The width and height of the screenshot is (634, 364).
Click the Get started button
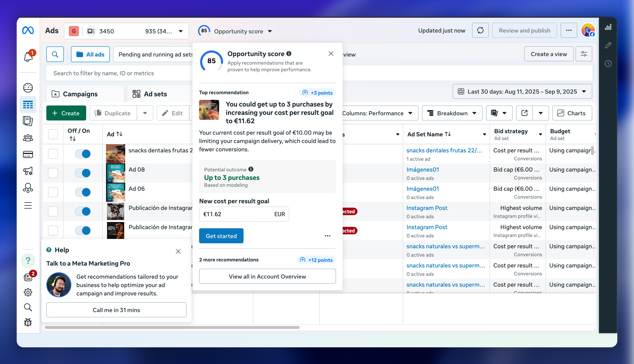click(221, 236)
